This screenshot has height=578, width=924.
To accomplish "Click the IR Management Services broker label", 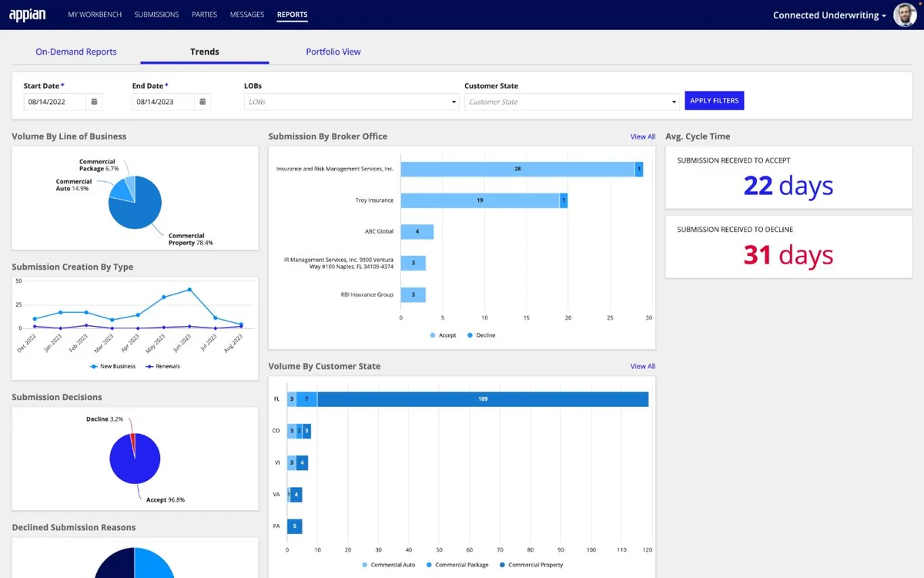I will [338, 263].
